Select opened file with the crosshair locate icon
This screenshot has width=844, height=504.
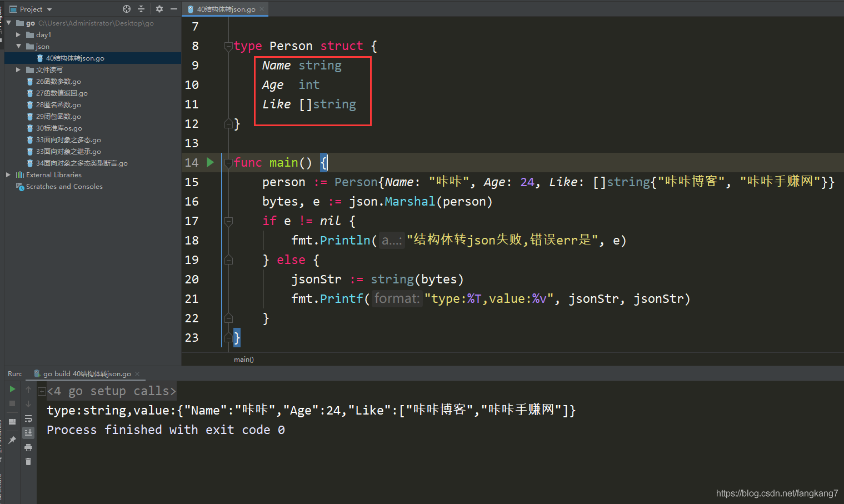click(126, 9)
